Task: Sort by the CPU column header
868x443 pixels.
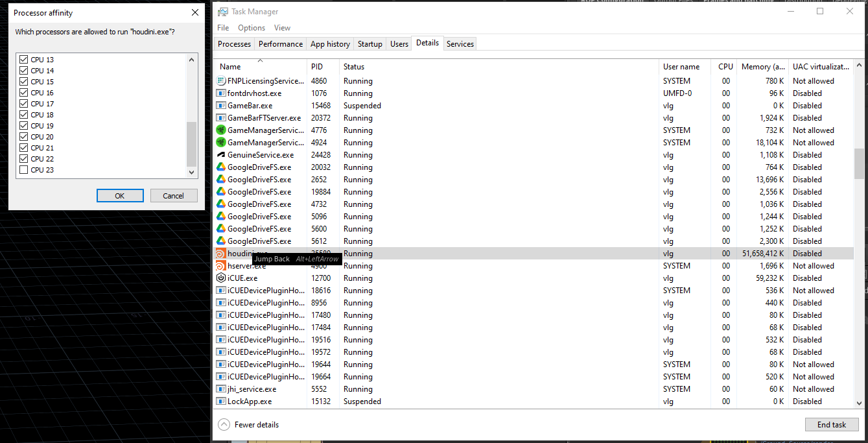Action: tap(724, 66)
